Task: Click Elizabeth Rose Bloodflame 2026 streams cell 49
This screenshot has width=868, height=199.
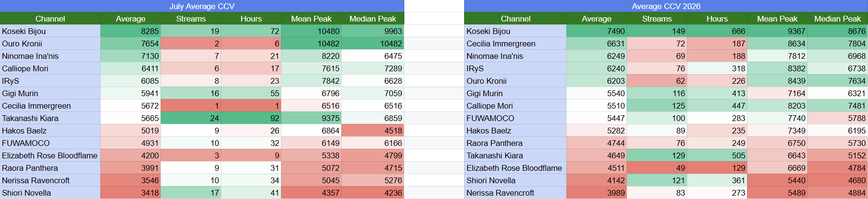Action: [657, 168]
